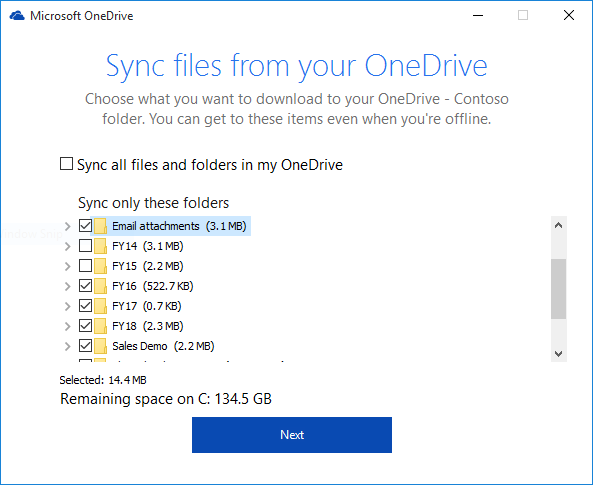Select the FY18 (2.3 MB) row label
Image resolution: width=593 pixels, height=485 pixels.
(147, 326)
